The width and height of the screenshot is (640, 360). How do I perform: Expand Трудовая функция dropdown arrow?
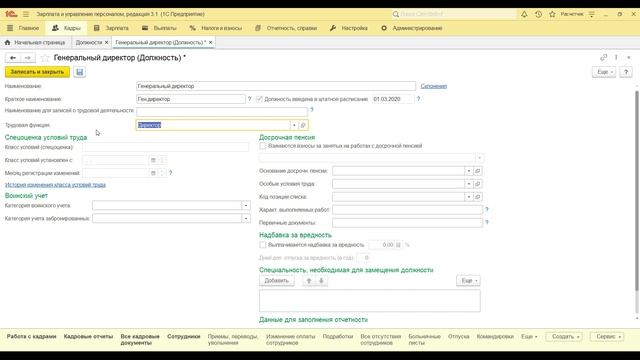click(294, 125)
